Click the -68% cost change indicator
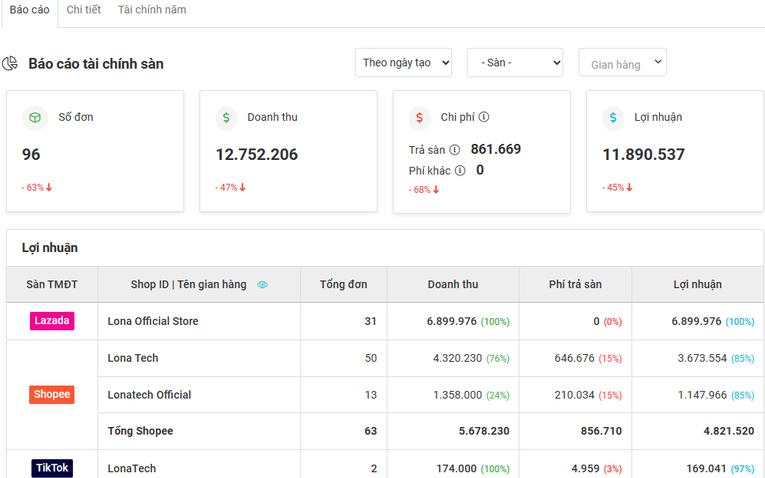Screen dimensions: 765x478 [424, 190]
